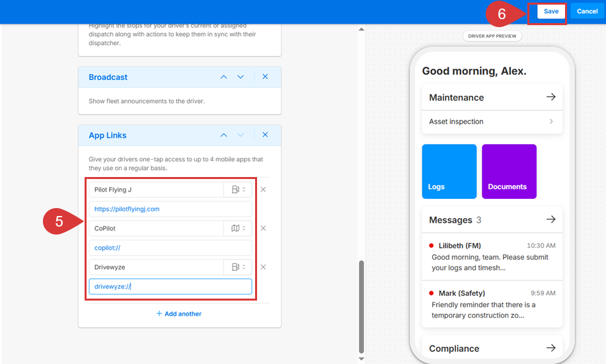Delete the App Links section with X
The height and width of the screenshot is (364, 606).
tap(265, 135)
